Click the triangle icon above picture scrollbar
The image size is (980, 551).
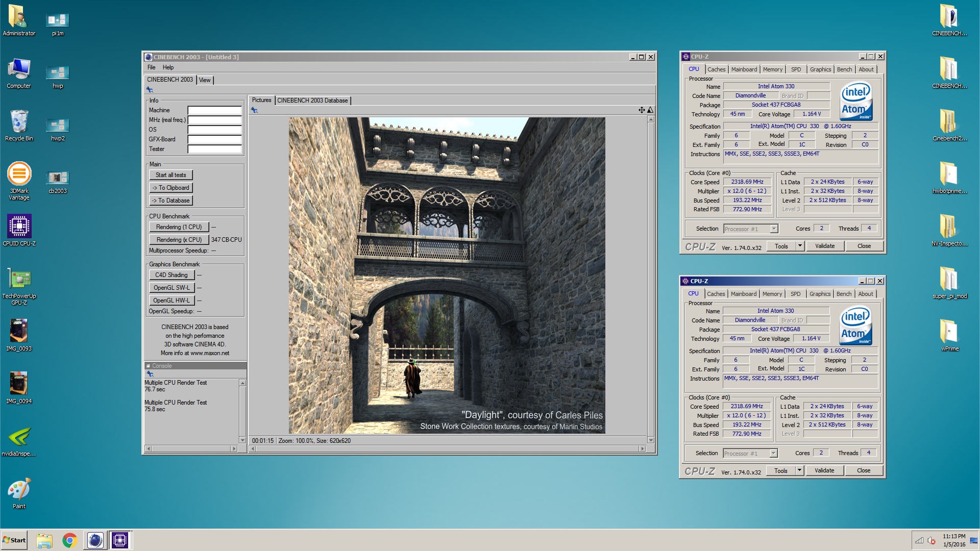coord(650,110)
